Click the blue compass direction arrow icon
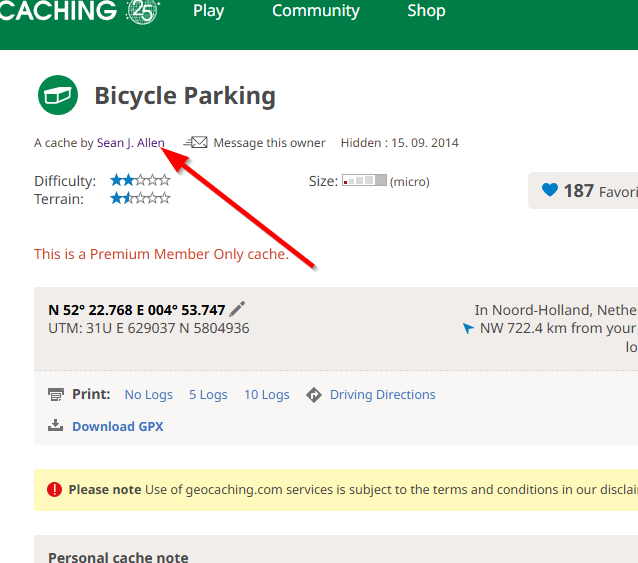The image size is (638, 563). point(468,328)
